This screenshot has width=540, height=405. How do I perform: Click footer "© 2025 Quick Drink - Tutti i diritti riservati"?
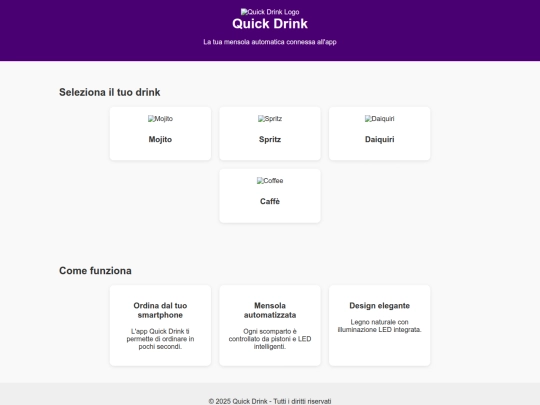(x=270, y=401)
